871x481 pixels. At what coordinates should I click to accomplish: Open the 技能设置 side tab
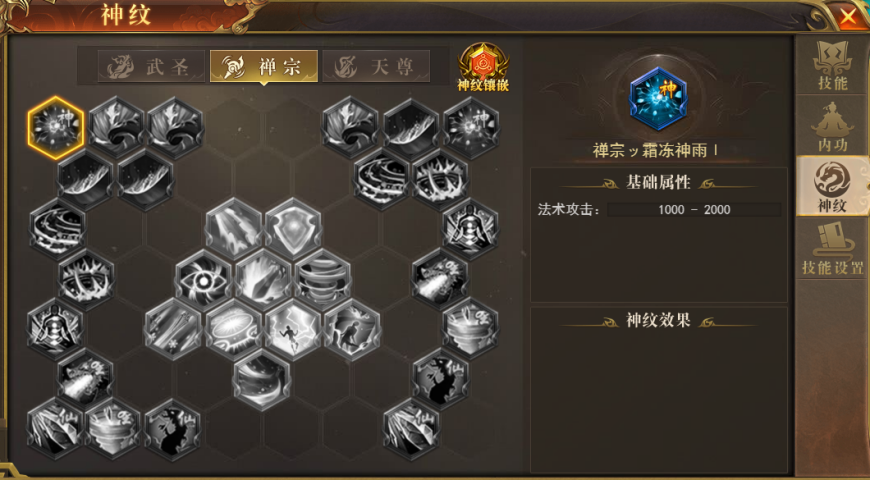point(832,249)
